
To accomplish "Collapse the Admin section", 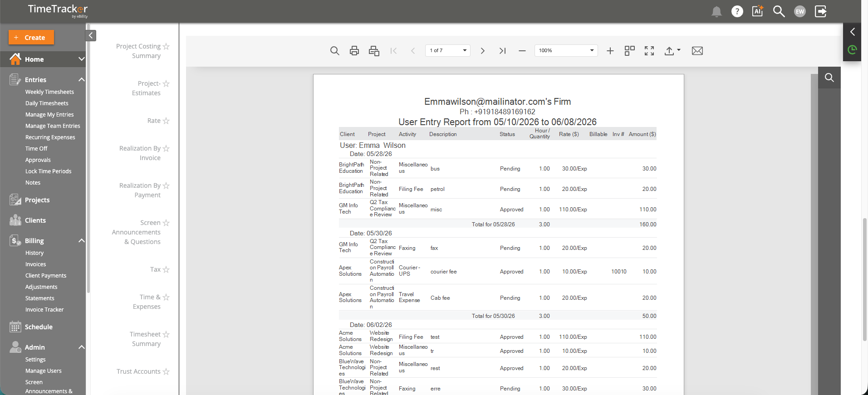I will [82, 347].
